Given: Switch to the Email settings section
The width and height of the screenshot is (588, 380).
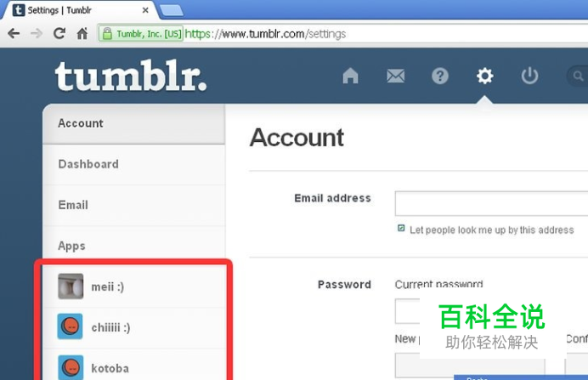Looking at the screenshot, I should tap(134, 205).
